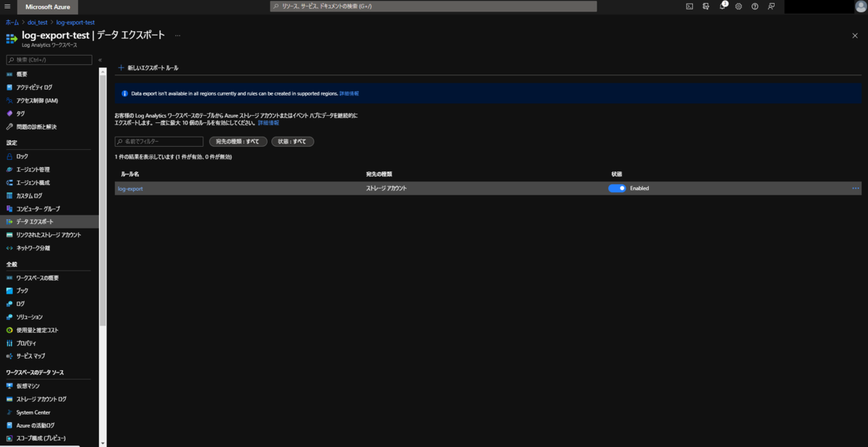
Task: Open the 状態 : すべて filter dropdown
Action: point(292,141)
